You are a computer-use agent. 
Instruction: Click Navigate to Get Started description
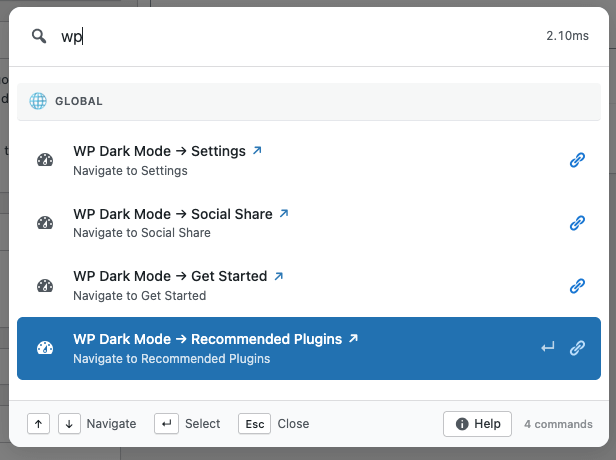[x=139, y=296]
